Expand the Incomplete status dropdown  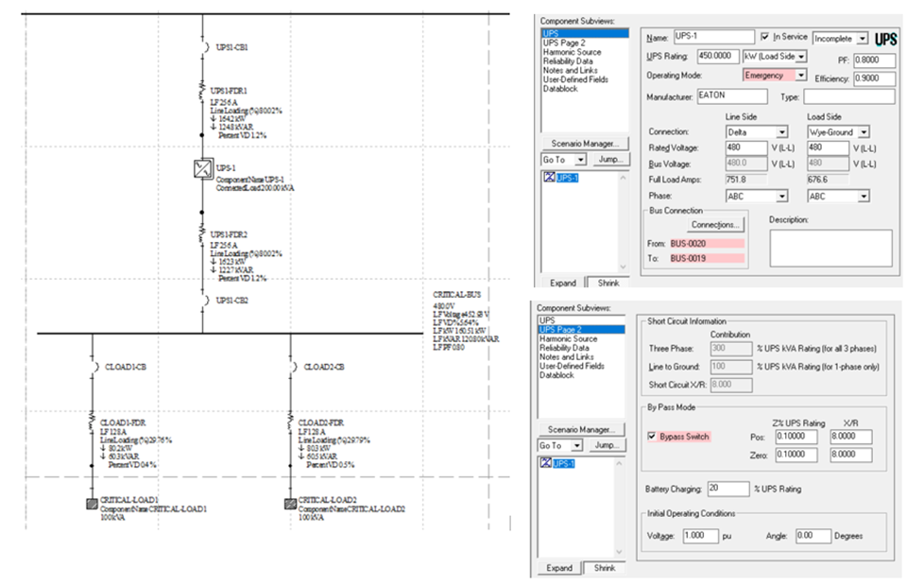point(861,38)
